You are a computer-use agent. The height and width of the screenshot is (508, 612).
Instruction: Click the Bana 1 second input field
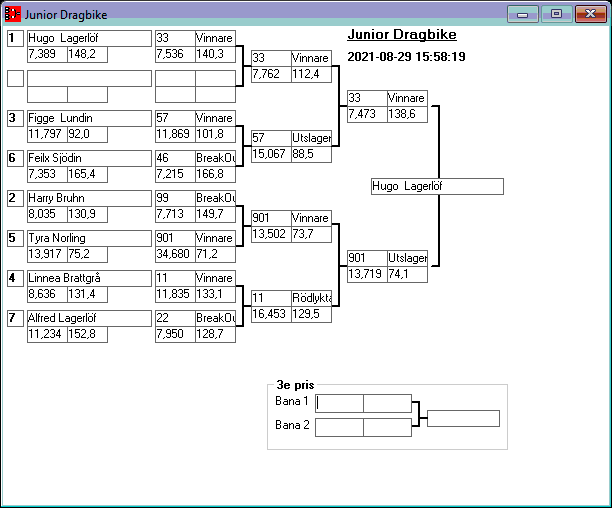click(387, 403)
